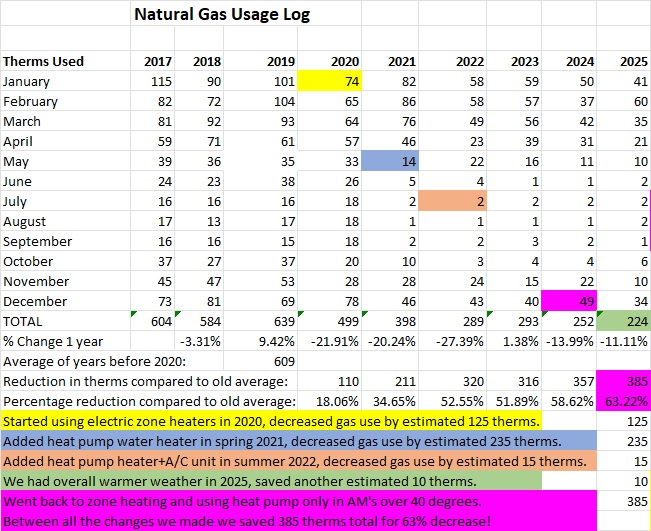Viewport: 651px width, 531px height.
Task: Click the Therms Used header cell
Action: (44, 61)
